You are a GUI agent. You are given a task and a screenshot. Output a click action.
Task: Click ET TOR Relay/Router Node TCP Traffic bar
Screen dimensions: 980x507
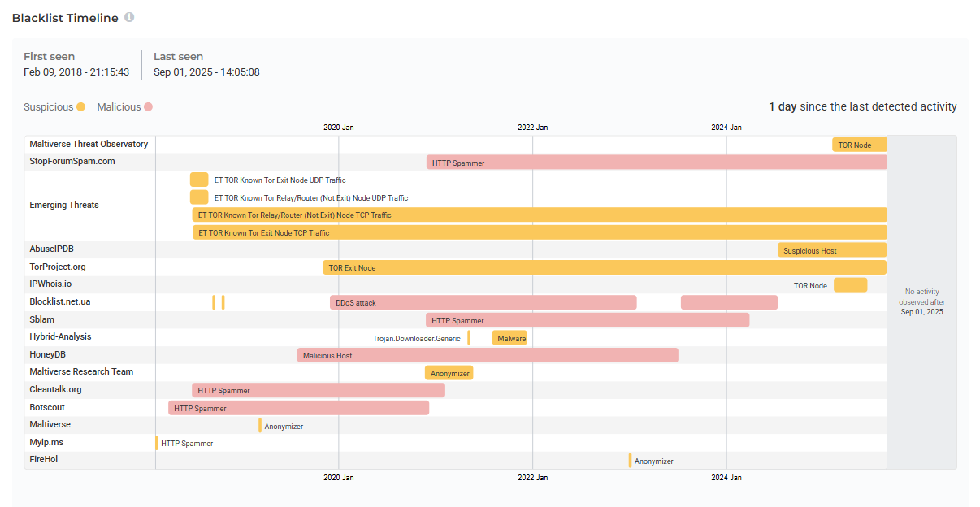point(539,214)
